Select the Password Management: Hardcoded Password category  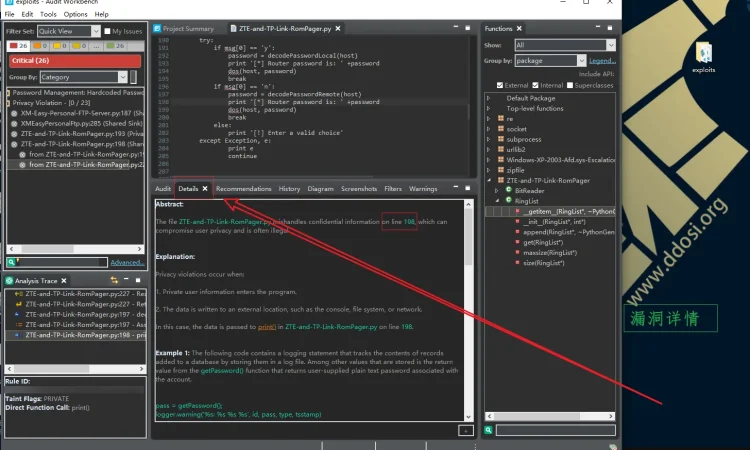point(75,93)
